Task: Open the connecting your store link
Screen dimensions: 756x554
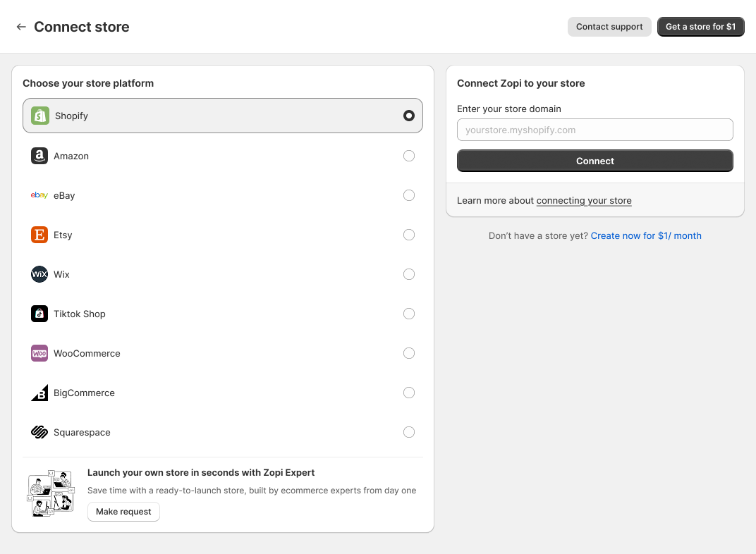Action: point(584,201)
